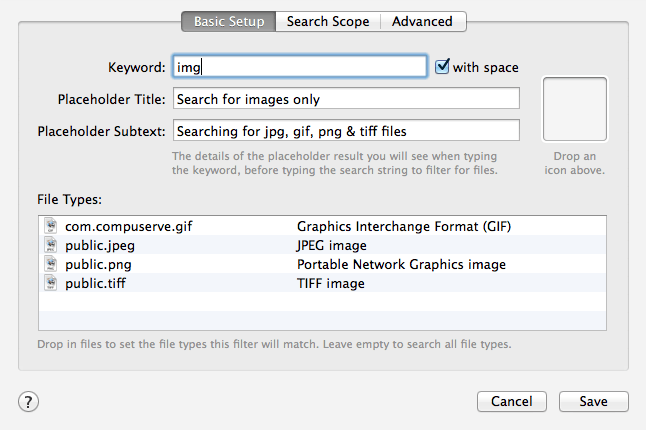This screenshot has height=430, width=646.
Task: Click 'Graphics Interchange Format (GIF)' description
Action: pyautogui.click(x=404, y=227)
